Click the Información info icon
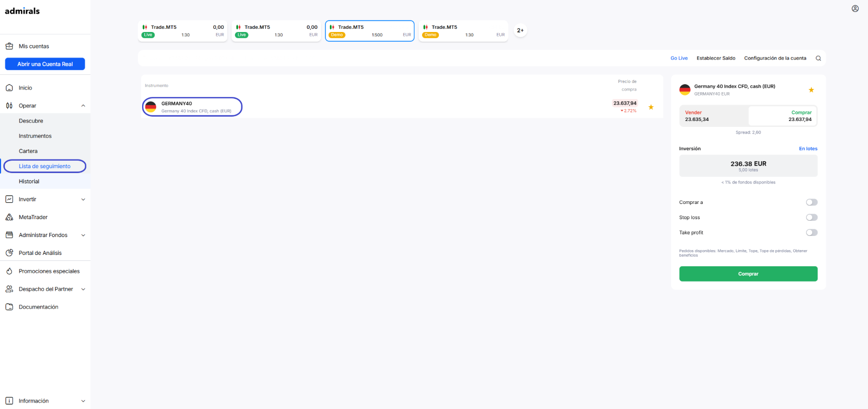 (x=9, y=401)
